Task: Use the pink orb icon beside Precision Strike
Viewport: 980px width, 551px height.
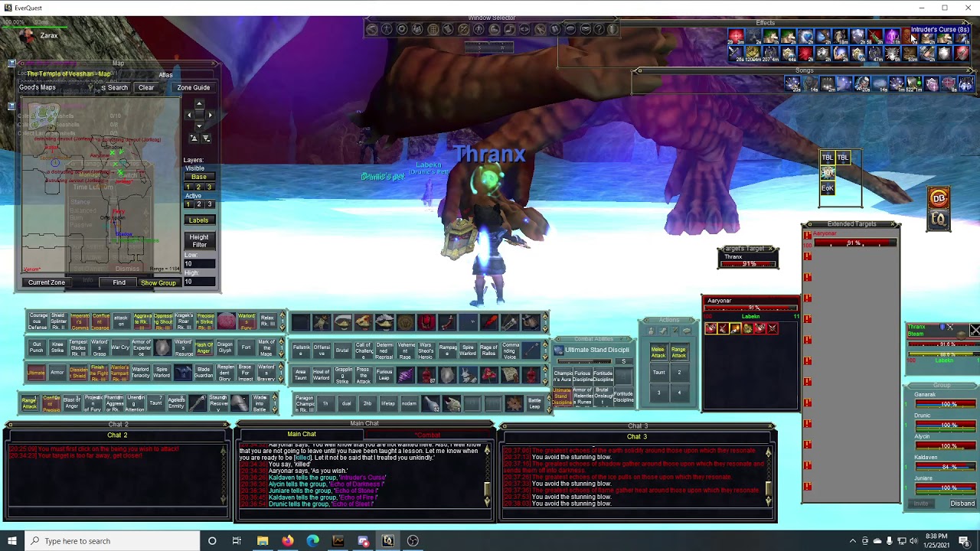Action: tap(226, 321)
